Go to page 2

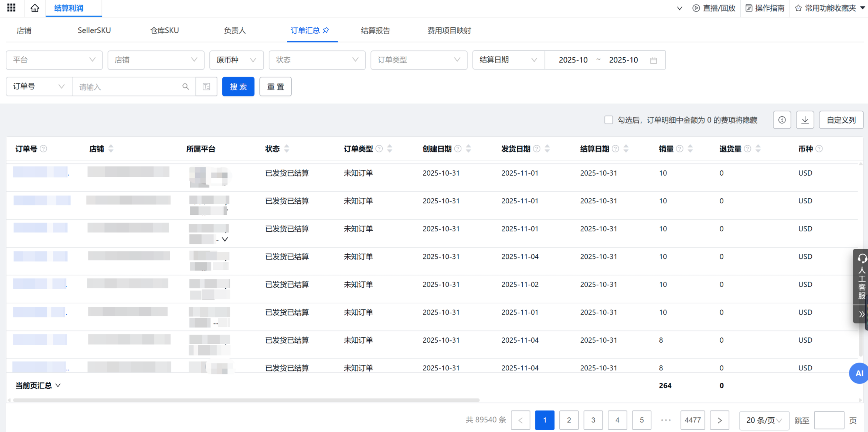pos(569,420)
